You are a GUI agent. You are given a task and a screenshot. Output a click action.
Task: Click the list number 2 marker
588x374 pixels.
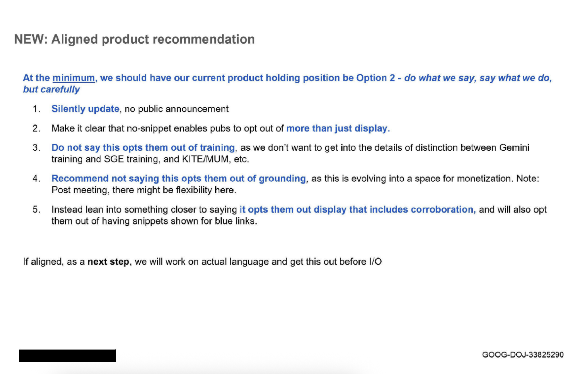(x=36, y=128)
